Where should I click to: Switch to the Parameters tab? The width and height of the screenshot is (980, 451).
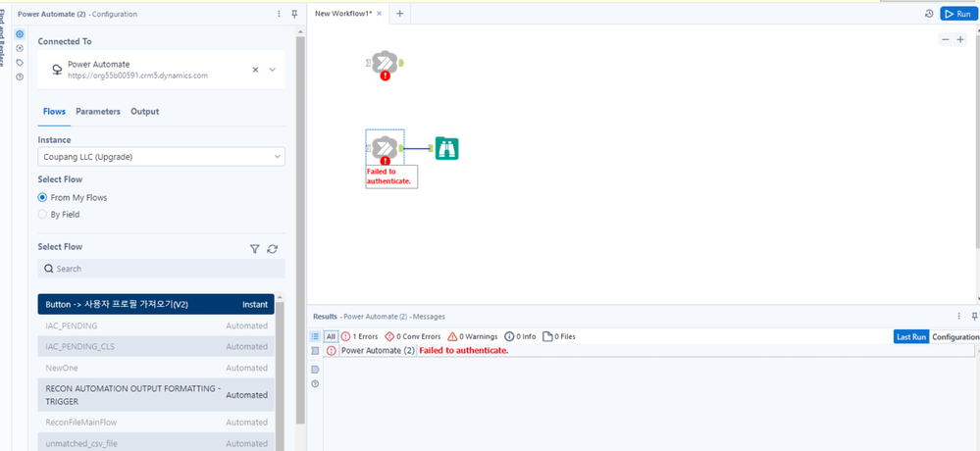point(98,111)
